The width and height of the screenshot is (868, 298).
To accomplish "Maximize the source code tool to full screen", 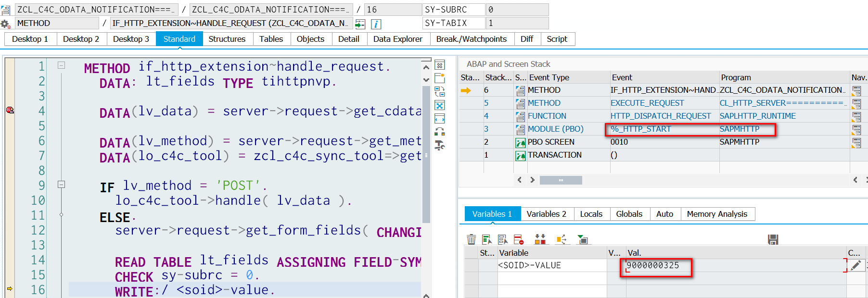I will coord(440,105).
